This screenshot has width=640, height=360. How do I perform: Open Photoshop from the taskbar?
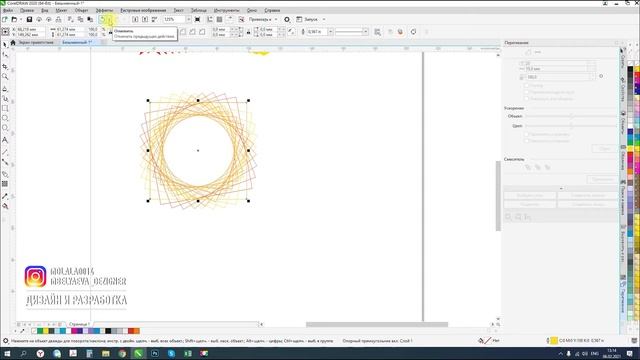click(x=155, y=353)
